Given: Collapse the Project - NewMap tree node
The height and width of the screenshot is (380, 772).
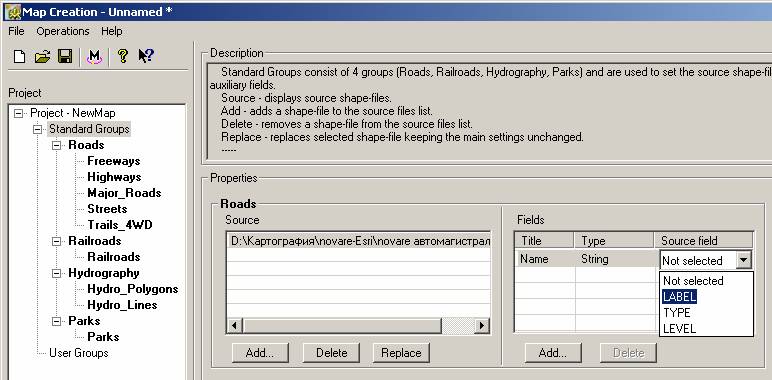Looking at the screenshot, I should point(19,114).
